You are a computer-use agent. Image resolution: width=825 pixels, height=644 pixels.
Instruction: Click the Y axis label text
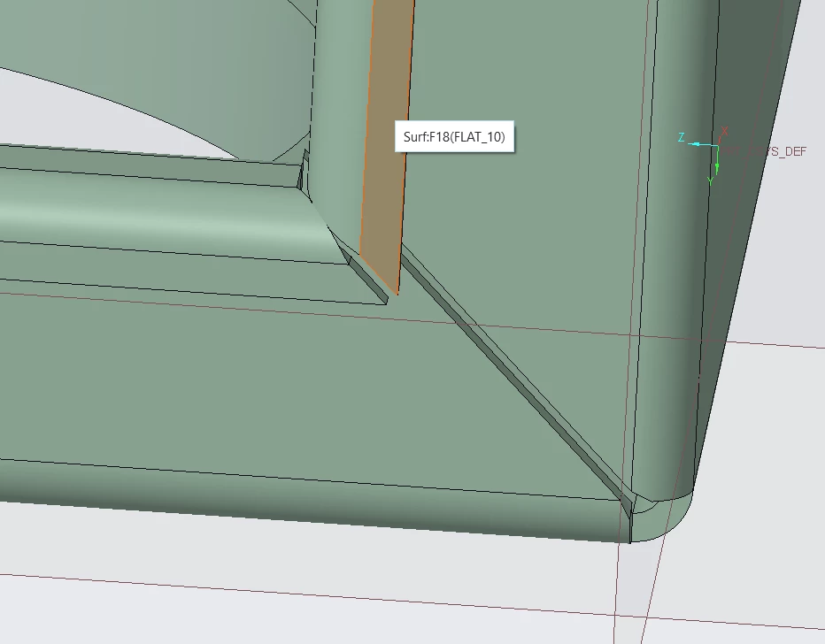click(710, 180)
